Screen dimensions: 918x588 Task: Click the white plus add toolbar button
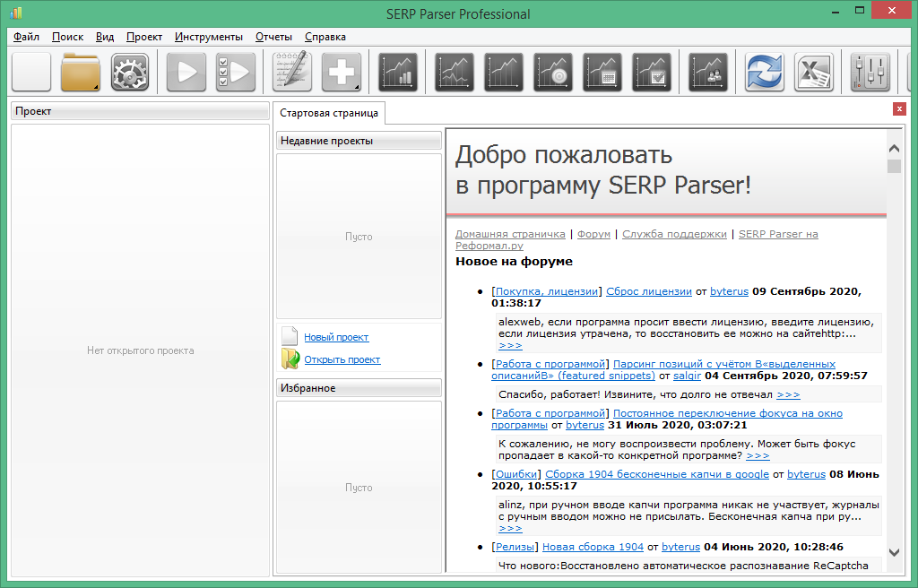(x=342, y=72)
